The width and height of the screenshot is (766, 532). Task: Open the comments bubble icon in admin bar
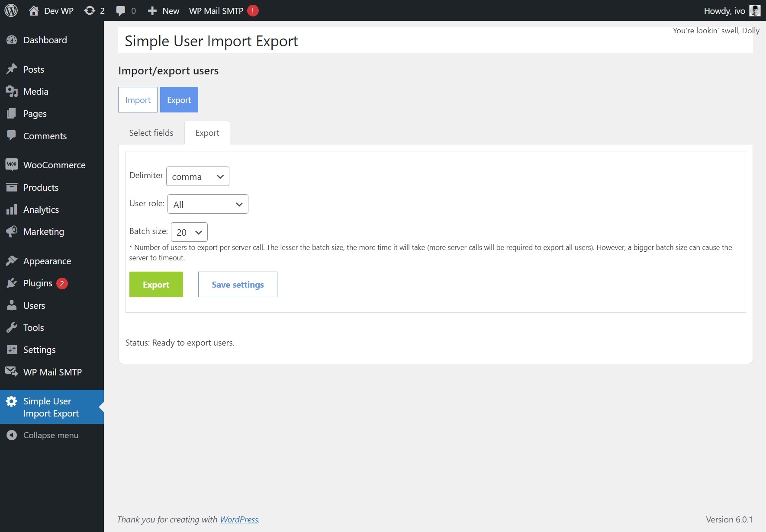pos(121,11)
